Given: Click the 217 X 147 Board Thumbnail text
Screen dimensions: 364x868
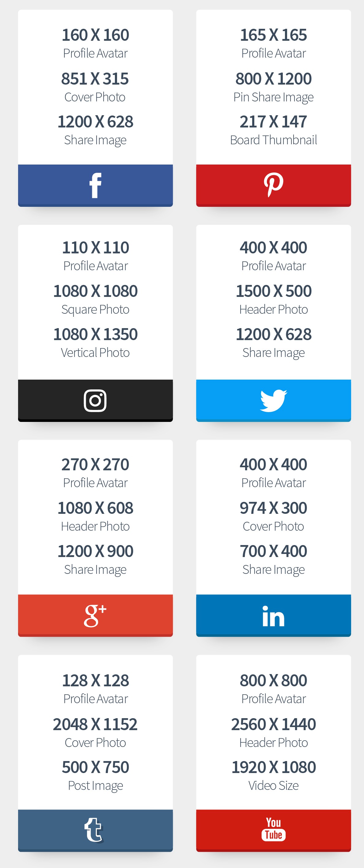Looking at the screenshot, I should coord(273,130).
